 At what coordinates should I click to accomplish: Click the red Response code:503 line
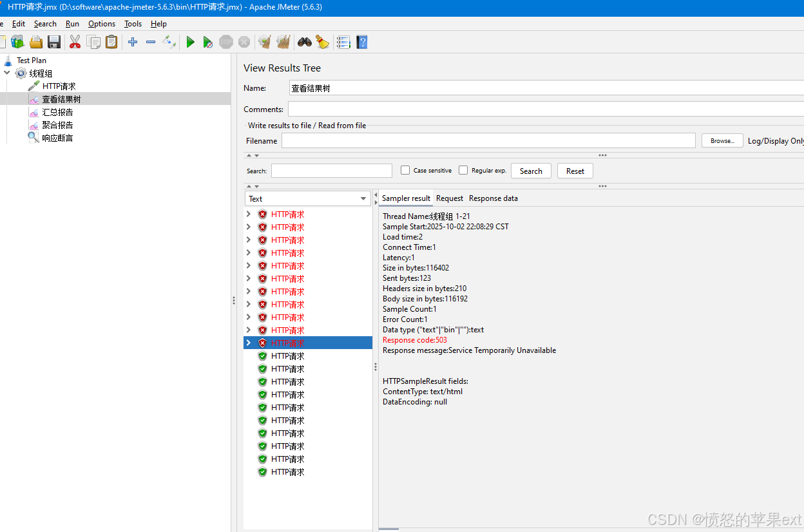pos(415,340)
